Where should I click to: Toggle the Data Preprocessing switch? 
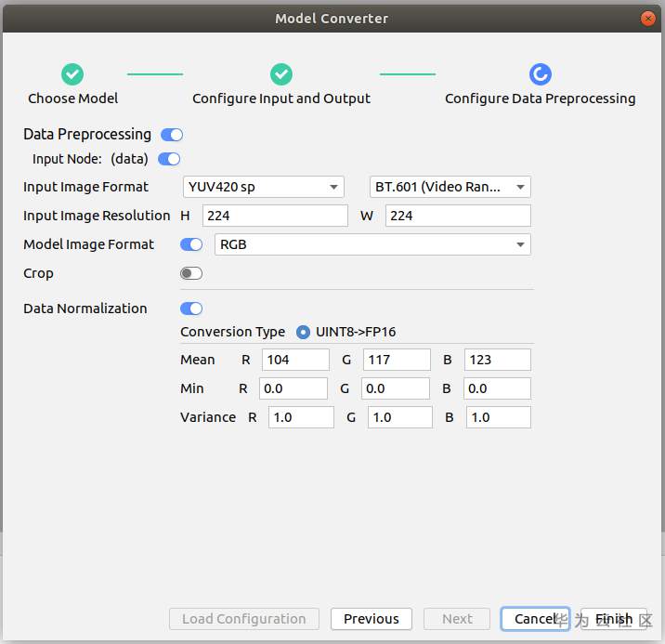pos(172,135)
